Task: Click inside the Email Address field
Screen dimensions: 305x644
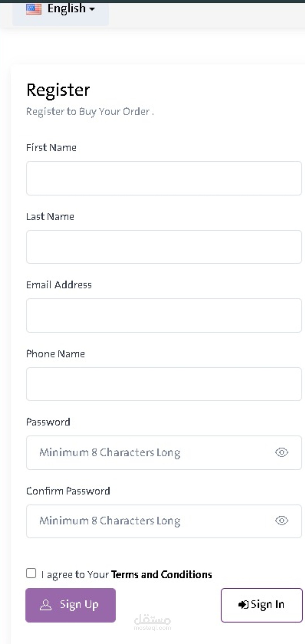Action: pyautogui.click(x=164, y=316)
